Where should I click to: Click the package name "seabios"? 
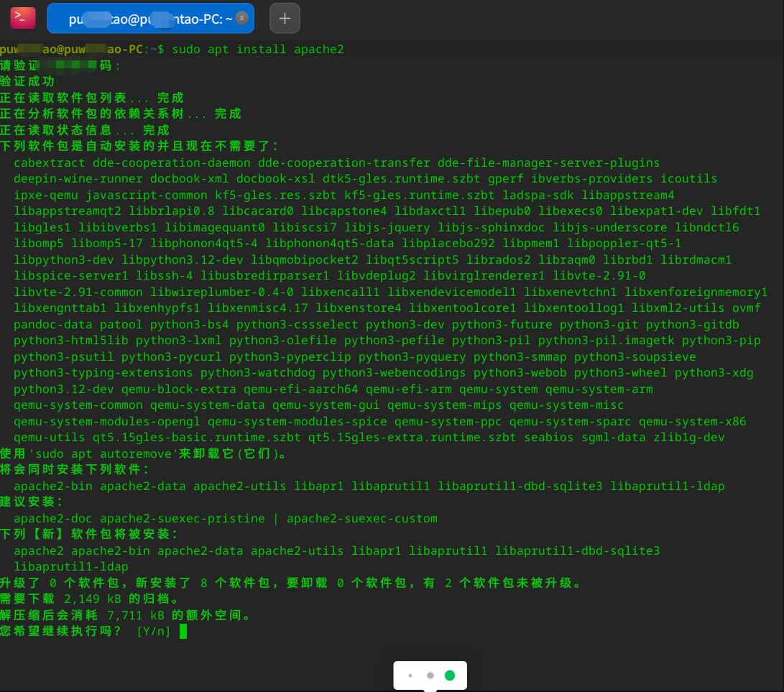(549, 438)
